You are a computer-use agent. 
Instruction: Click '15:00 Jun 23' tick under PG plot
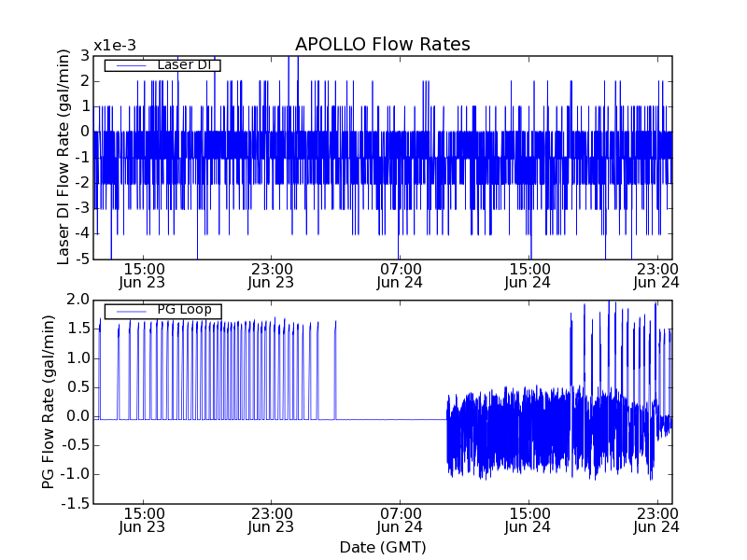tap(143, 521)
